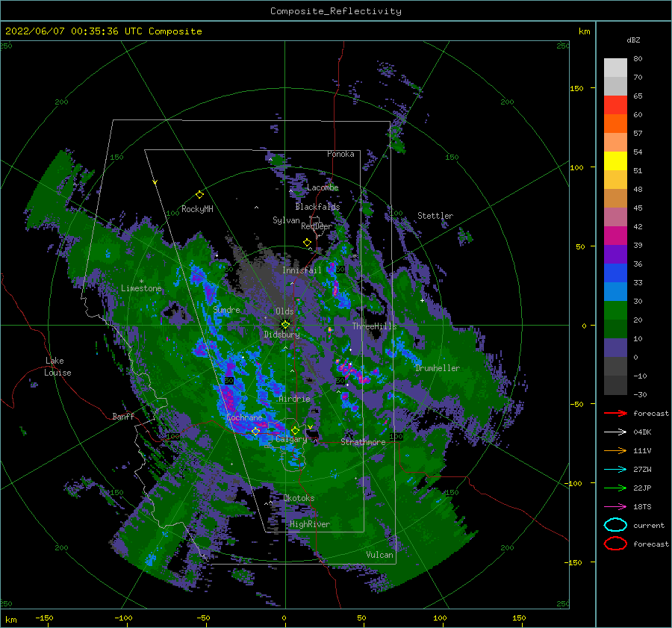Click the cyan 27ZW arrow in the legend

coord(615,470)
